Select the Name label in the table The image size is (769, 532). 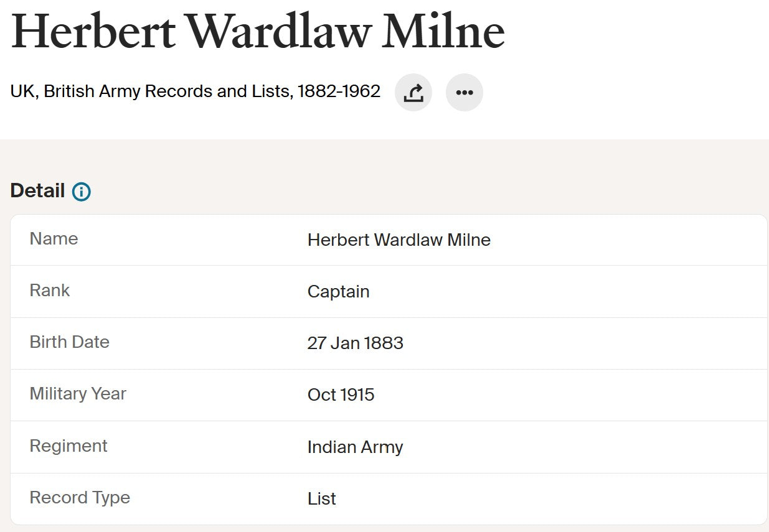pyautogui.click(x=54, y=239)
